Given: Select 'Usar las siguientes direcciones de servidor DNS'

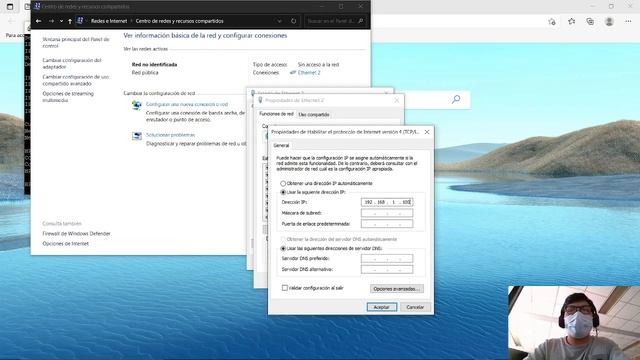Looking at the screenshot, I should point(331,248).
